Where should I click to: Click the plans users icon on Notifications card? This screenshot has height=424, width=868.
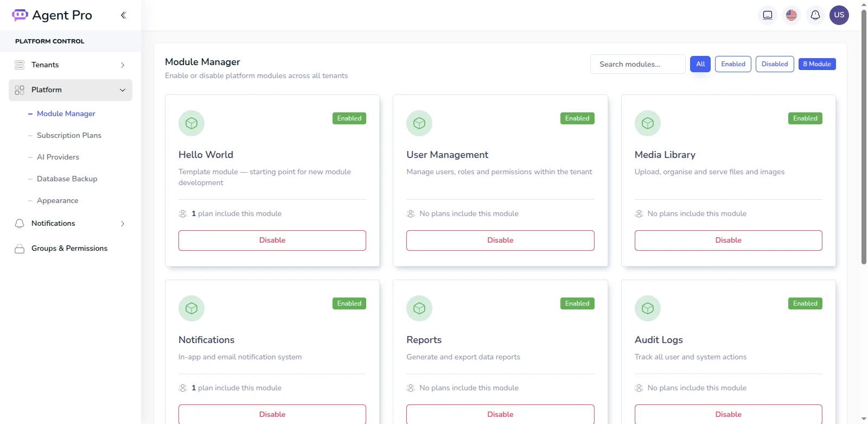(183, 388)
